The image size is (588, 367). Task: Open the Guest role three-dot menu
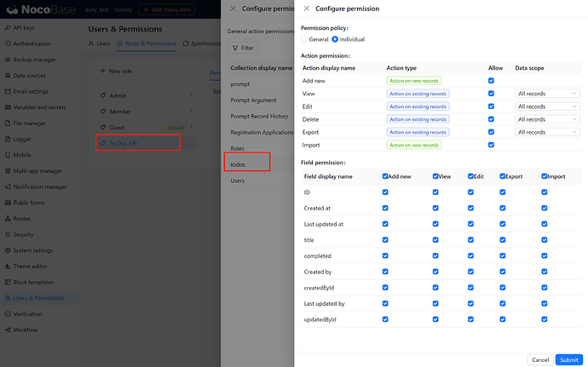point(191,128)
